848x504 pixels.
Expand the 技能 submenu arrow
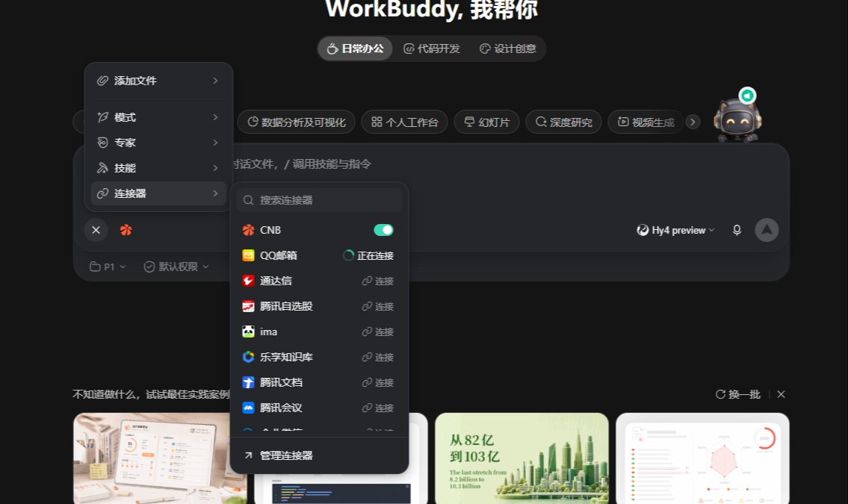click(x=215, y=168)
